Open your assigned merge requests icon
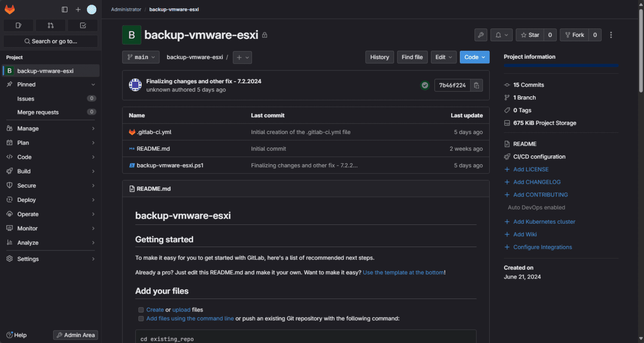Screen dimensions: 644x343 pos(50,25)
